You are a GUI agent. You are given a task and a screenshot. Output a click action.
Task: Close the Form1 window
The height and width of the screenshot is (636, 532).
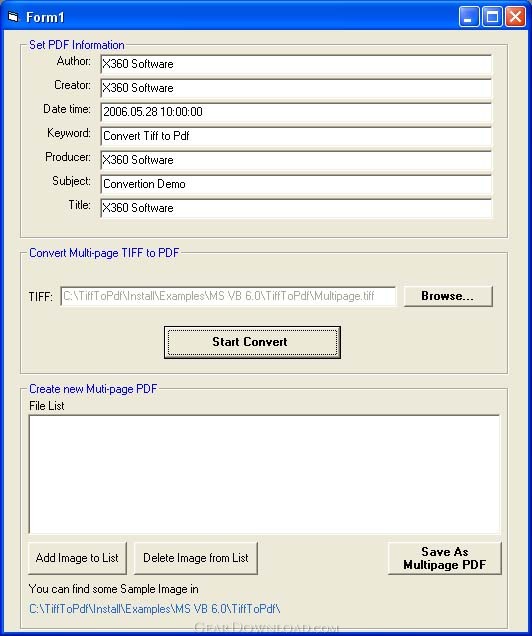click(x=515, y=17)
